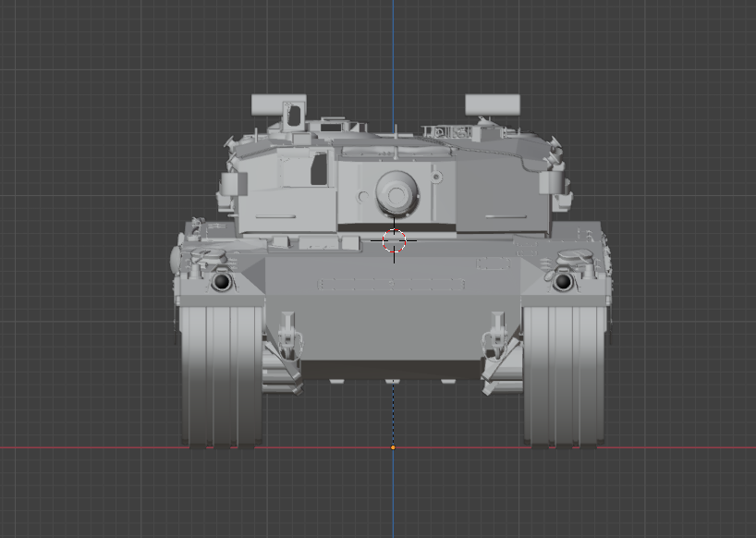Click the left hull headlight
The height and width of the screenshot is (538, 756).
tap(221, 282)
